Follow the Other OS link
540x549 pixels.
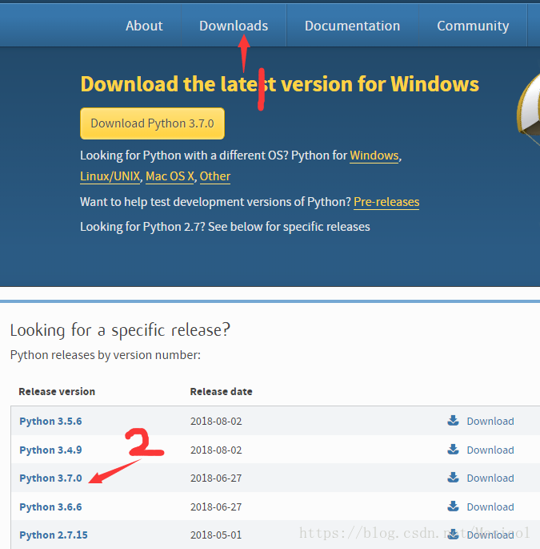[215, 176]
